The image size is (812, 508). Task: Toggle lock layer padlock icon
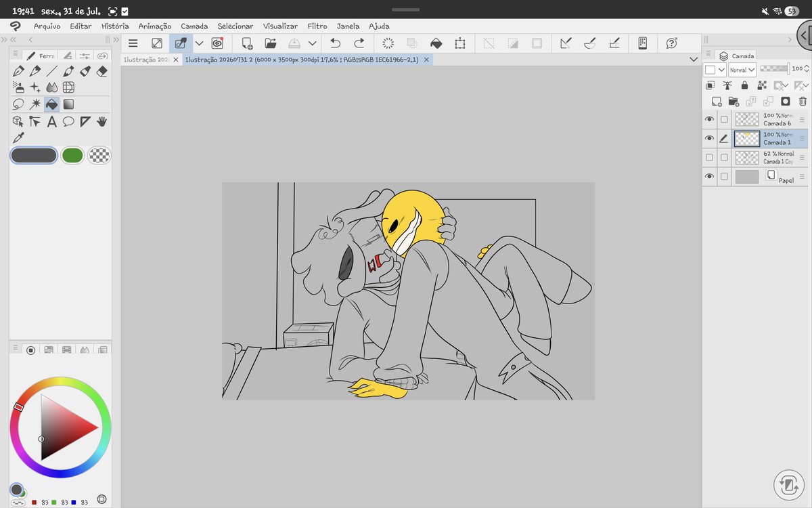click(x=744, y=85)
